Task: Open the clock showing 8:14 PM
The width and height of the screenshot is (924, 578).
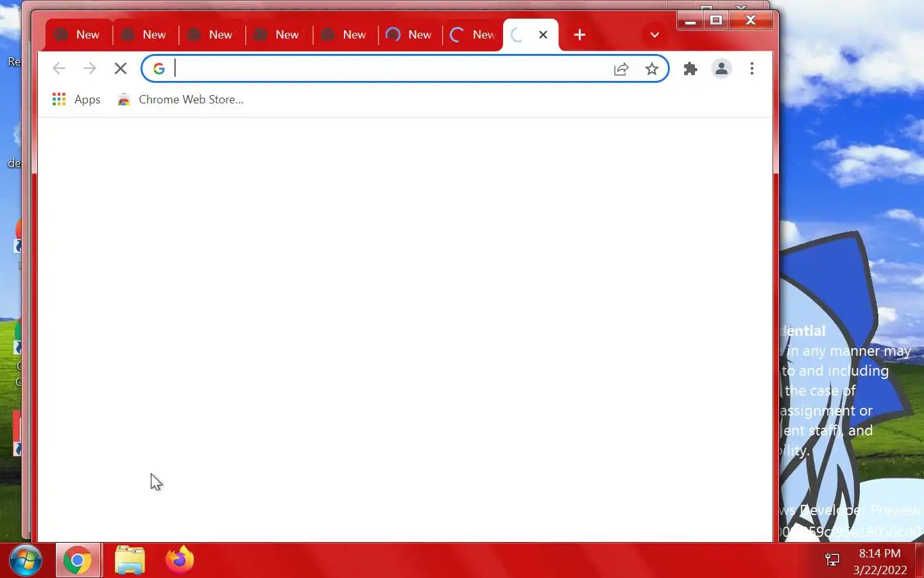Action: pos(880,561)
